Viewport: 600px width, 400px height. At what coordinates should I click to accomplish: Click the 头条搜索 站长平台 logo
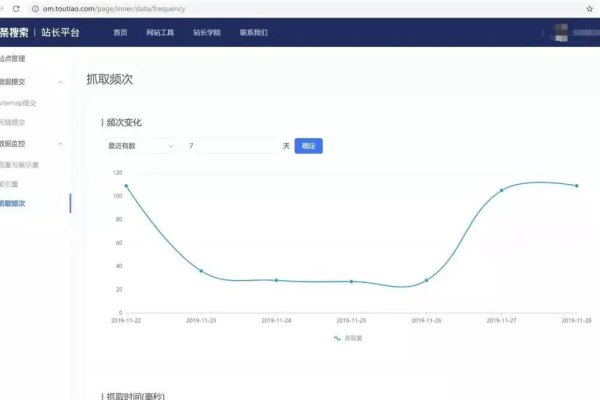(40, 33)
